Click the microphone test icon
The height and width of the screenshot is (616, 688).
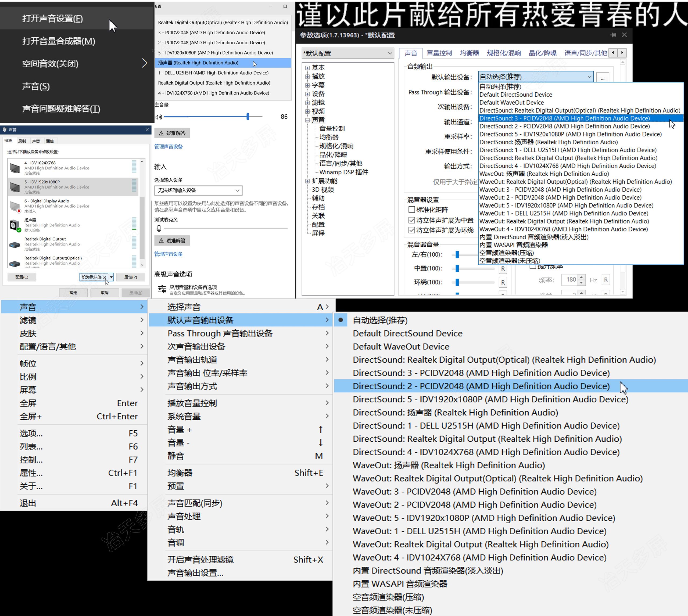(x=159, y=228)
